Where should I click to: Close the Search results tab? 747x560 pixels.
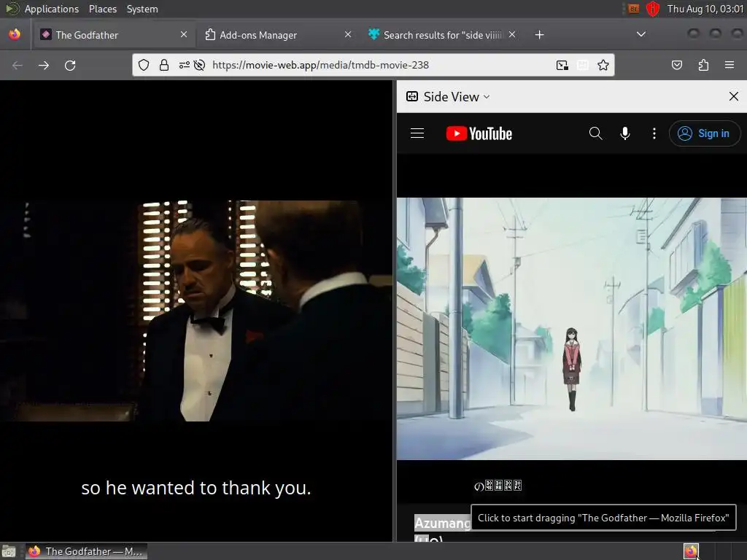tap(512, 34)
